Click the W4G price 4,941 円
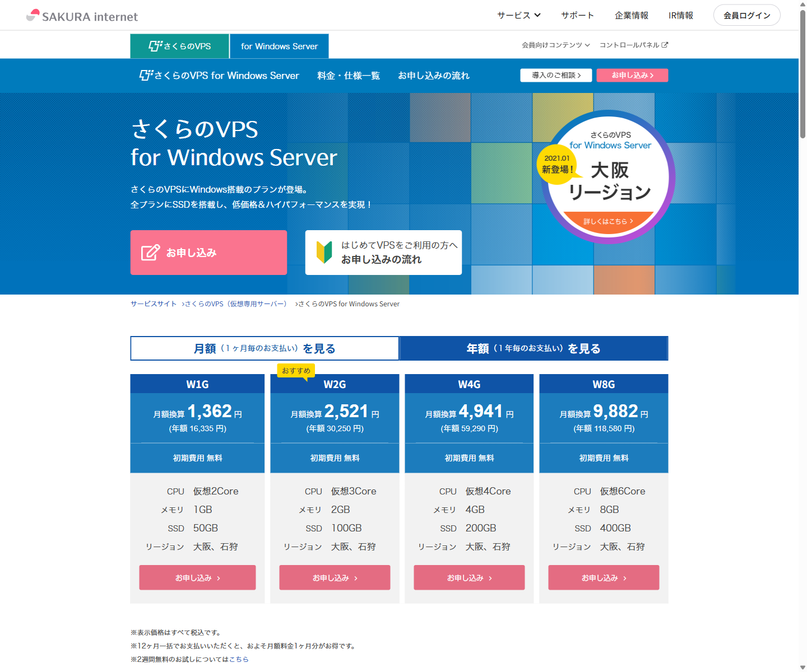 click(486, 412)
